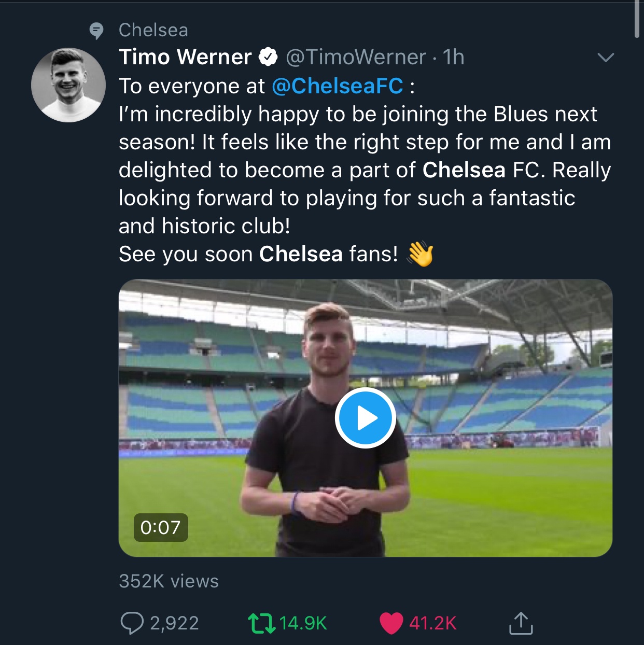Click the 2,922 replies count
The height and width of the screenshot is (645, 644).
coord(174,623)
